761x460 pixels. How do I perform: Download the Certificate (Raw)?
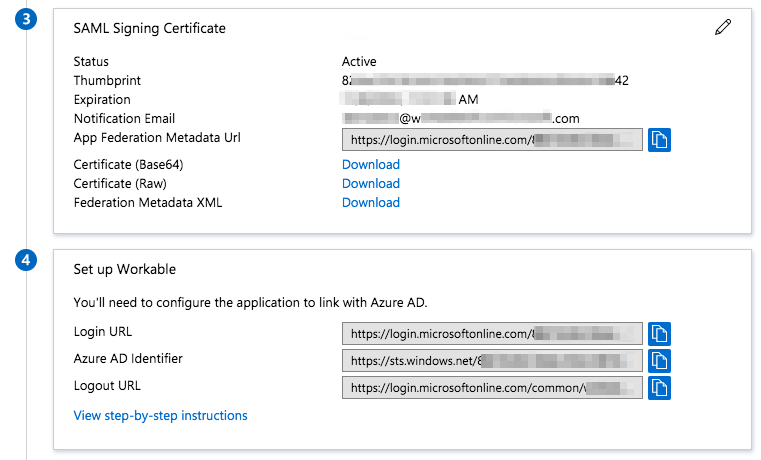[371, 183]
